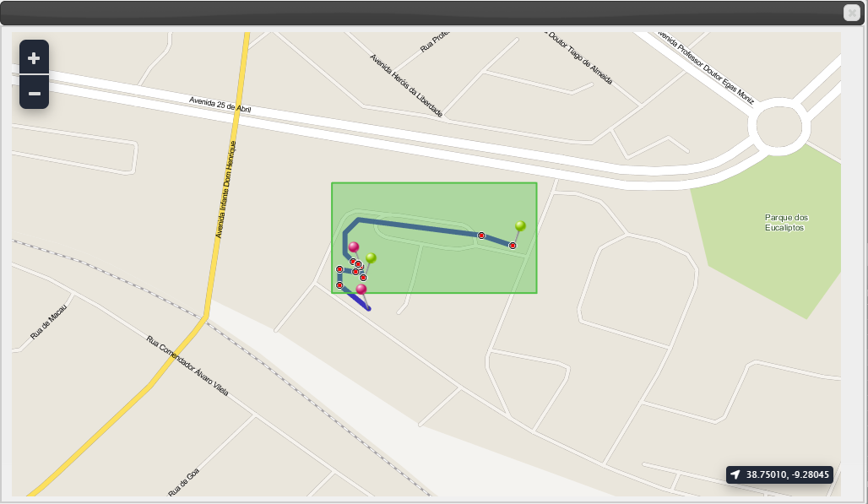The width and height of the screenshot is (868, 504).
Task: Click the green pin near the route's right end
Action: pos(520,225)
